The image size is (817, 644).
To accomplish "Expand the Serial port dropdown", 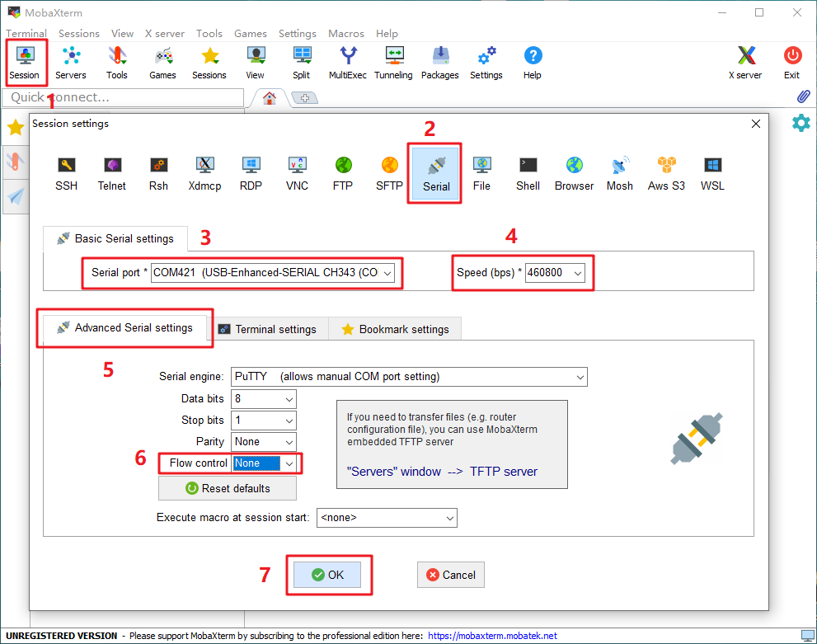I will click(387, 273).
